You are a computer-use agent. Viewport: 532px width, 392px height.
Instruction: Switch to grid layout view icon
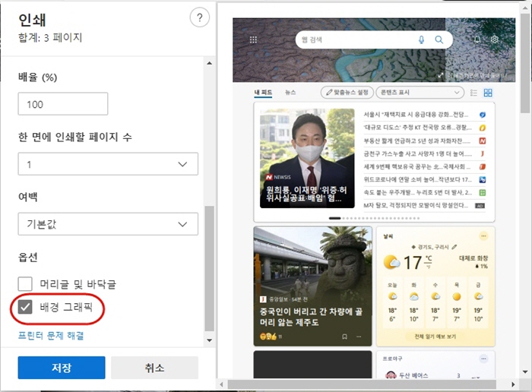[x=488, y=93]
